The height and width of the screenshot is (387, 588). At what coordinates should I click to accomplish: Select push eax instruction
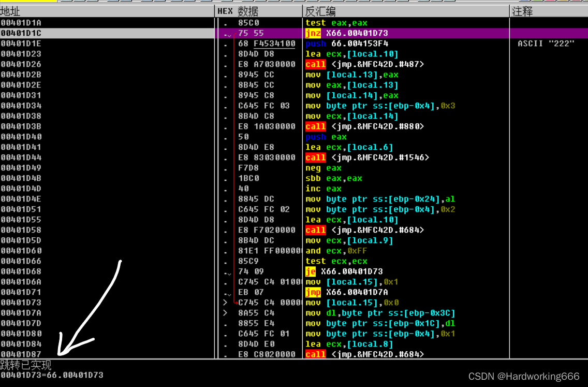point(326,137)
